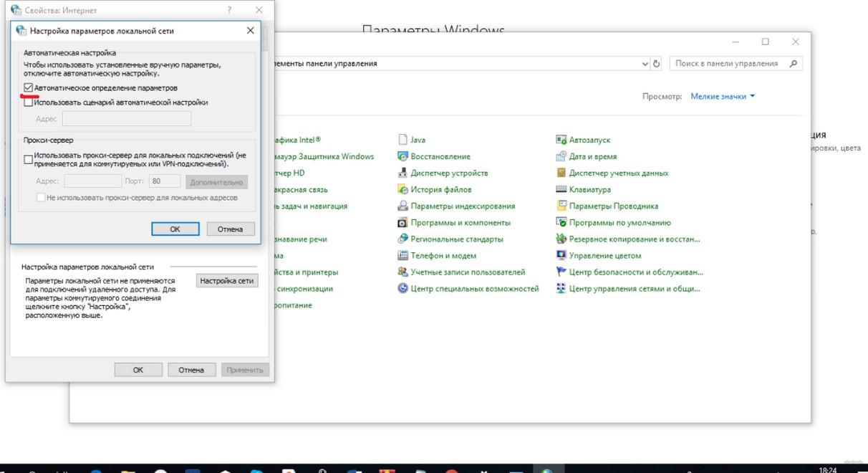Open the Резервное копирование и восстан... icon

(561, 239)
